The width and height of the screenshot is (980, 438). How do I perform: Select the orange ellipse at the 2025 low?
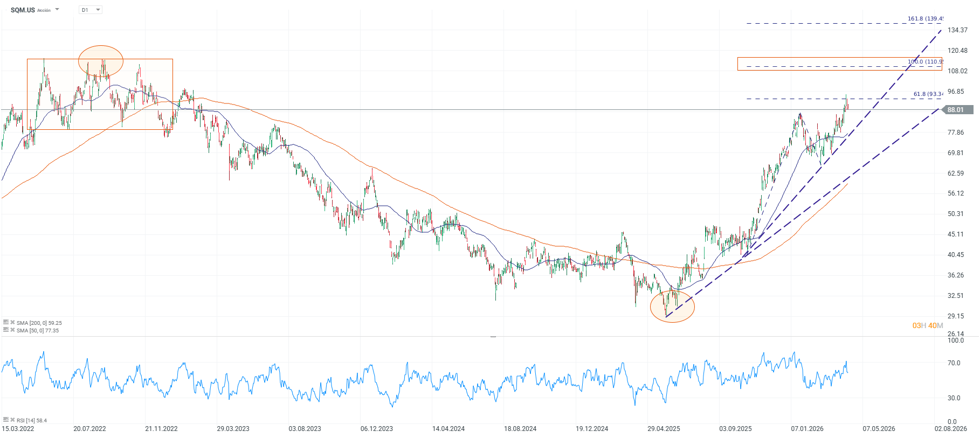click(672, 307)
